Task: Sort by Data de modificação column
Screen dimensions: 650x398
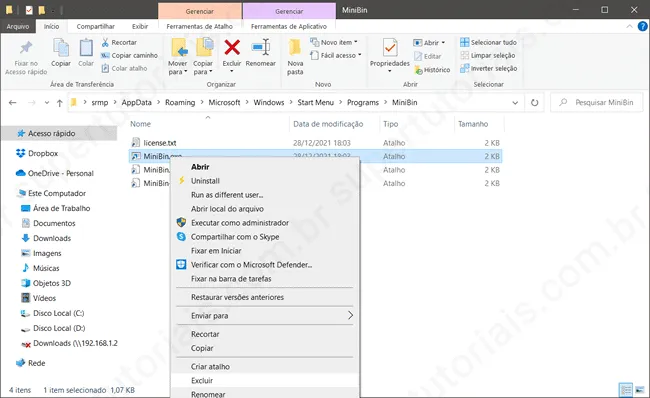Action: click(x=328, y=124)
